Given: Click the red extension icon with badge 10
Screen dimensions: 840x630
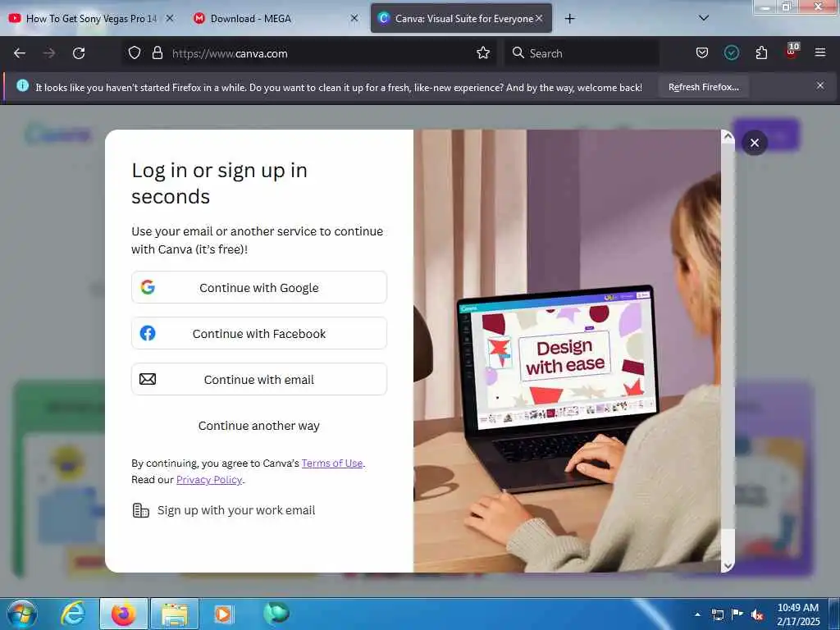Looking at the screenshot, I should click(x=792, y=52).
